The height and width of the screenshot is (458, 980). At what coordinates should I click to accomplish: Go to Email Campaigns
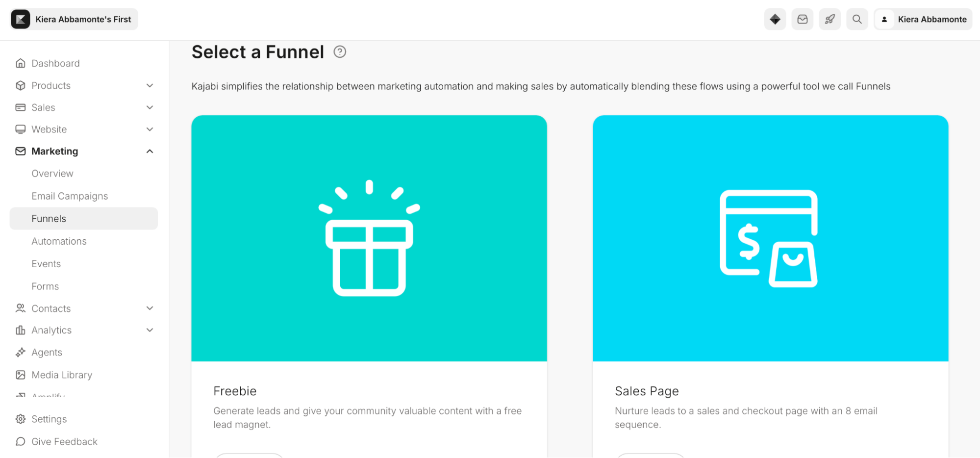coord(70,196)
